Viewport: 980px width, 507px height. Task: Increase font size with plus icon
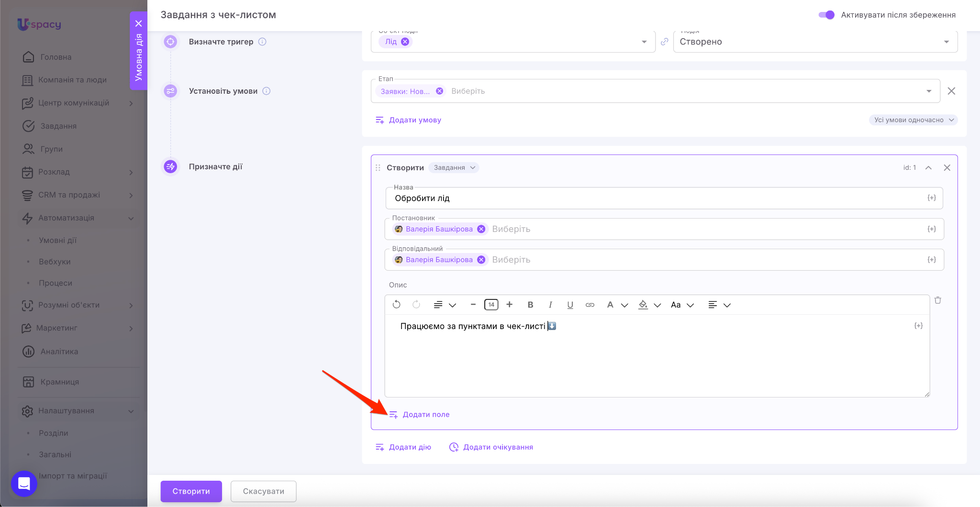(510, 305)
